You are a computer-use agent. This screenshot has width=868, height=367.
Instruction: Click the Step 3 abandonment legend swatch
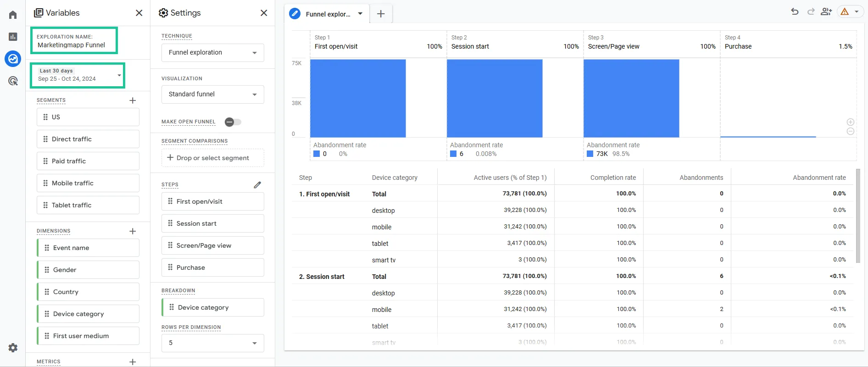590,154
